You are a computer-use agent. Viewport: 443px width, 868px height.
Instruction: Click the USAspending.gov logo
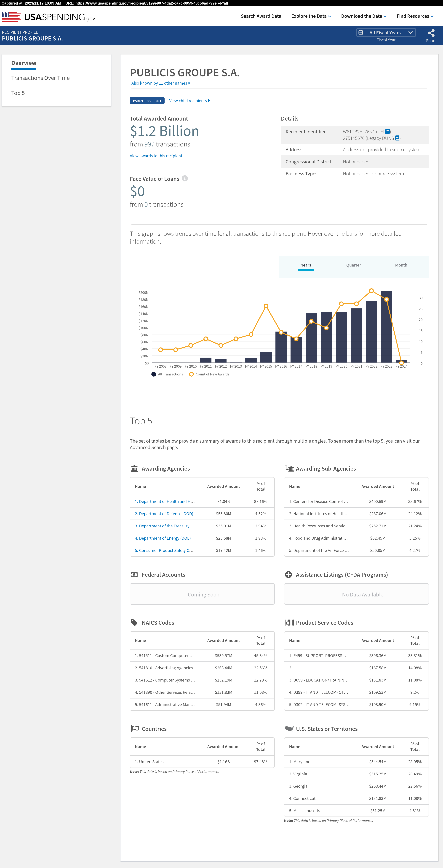pos(48,16)
